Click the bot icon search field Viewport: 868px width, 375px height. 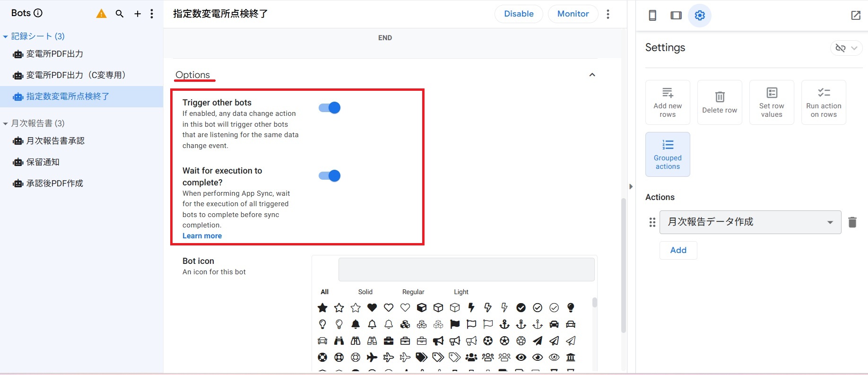[x=466, y=270]
